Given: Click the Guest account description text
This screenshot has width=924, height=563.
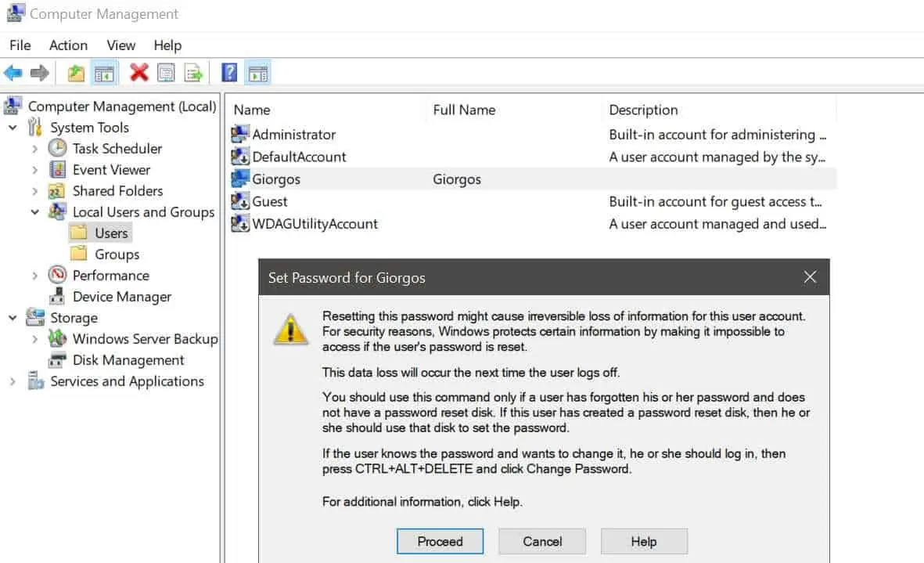Looking at the screenshot, I should coord(715,201).
